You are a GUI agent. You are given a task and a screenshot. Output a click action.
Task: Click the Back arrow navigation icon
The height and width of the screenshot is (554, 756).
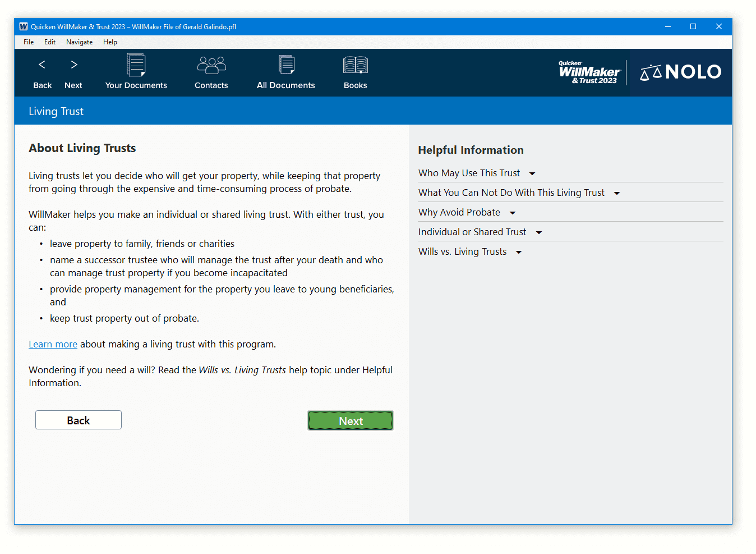click(x=42, y=65)
